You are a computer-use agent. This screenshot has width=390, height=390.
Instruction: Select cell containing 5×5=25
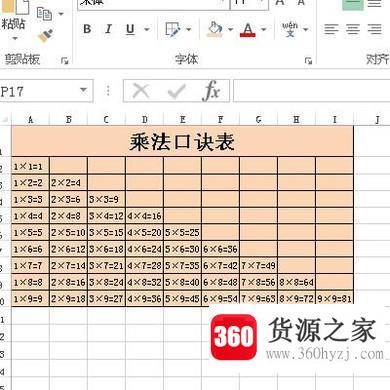pos(182,232)
